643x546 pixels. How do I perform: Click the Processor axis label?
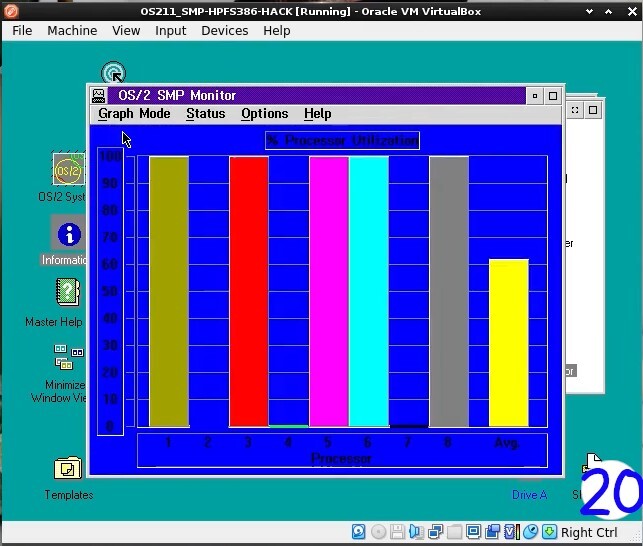(x=341, y=458)
